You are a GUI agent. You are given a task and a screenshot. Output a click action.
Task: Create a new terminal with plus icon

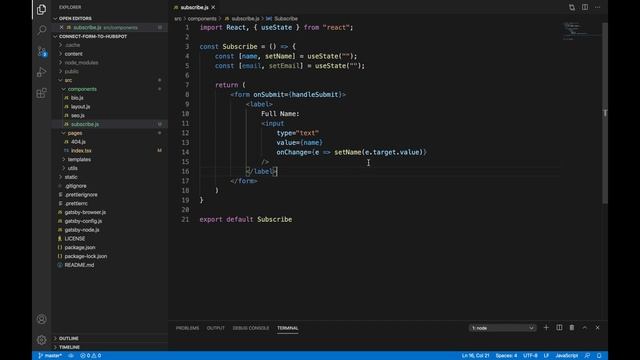pyautogui.click(x=546, y=328)
